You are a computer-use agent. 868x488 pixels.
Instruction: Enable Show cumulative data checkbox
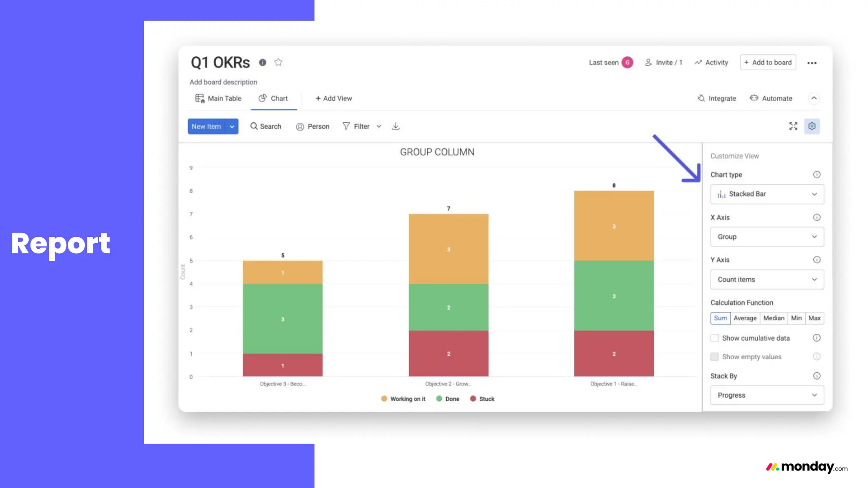(x=715, y=338)
